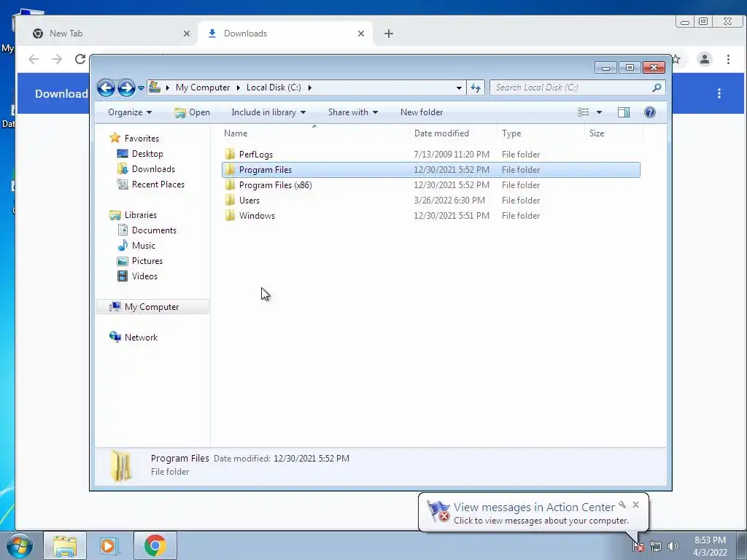Sort by the Type column header

click(541, 133)
